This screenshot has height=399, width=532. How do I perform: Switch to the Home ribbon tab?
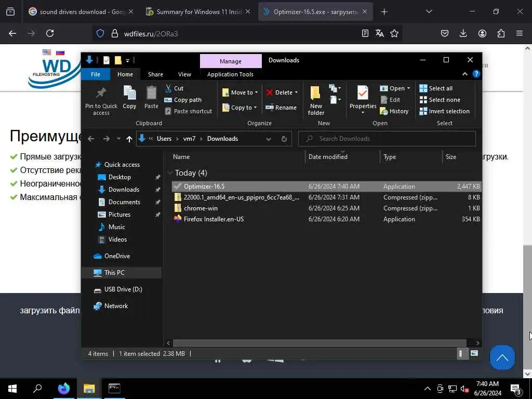[x=125, y=74]
